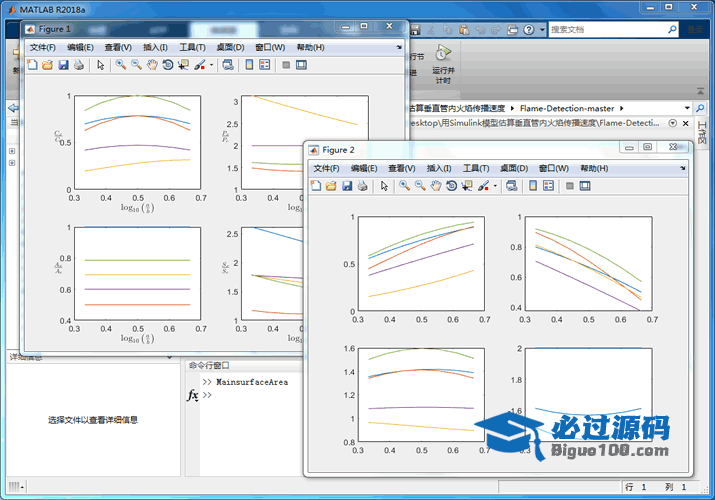
Task: Click New Figure icon in Figure 2 toolbar
Action: coord(316,186)
